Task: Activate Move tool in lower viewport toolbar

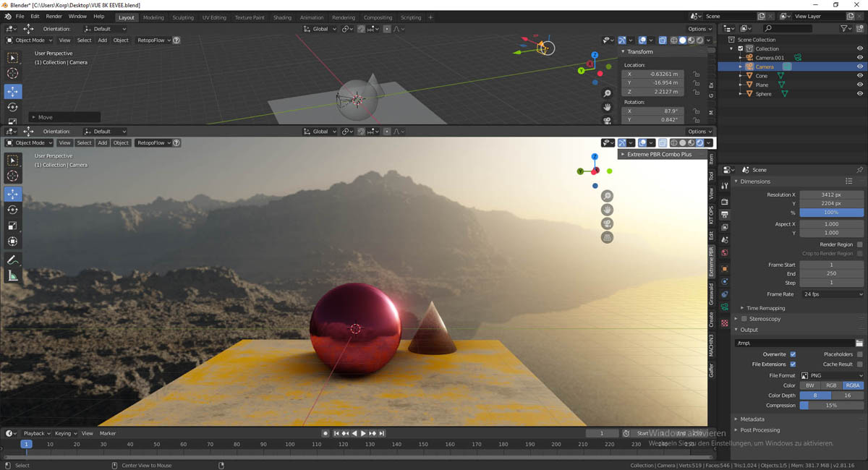Action: tap(13, 194)
